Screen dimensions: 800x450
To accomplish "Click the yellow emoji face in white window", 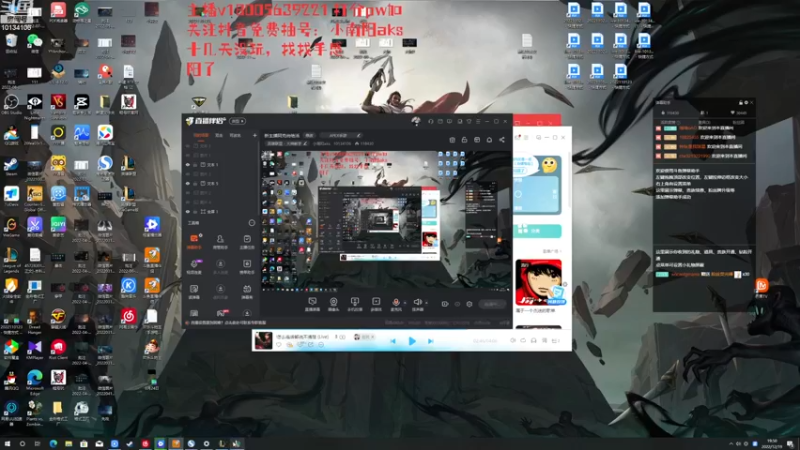I will [x=549, y=165].
